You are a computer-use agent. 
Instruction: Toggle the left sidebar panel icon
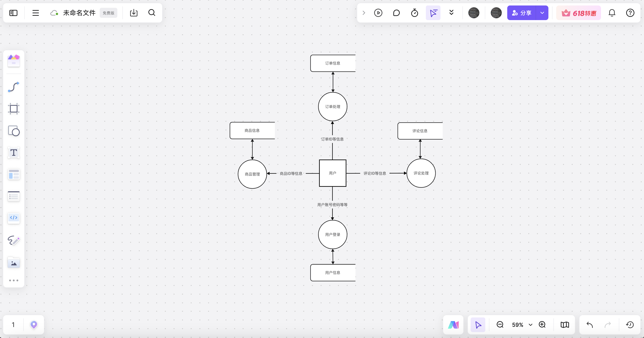coord(13,13)
